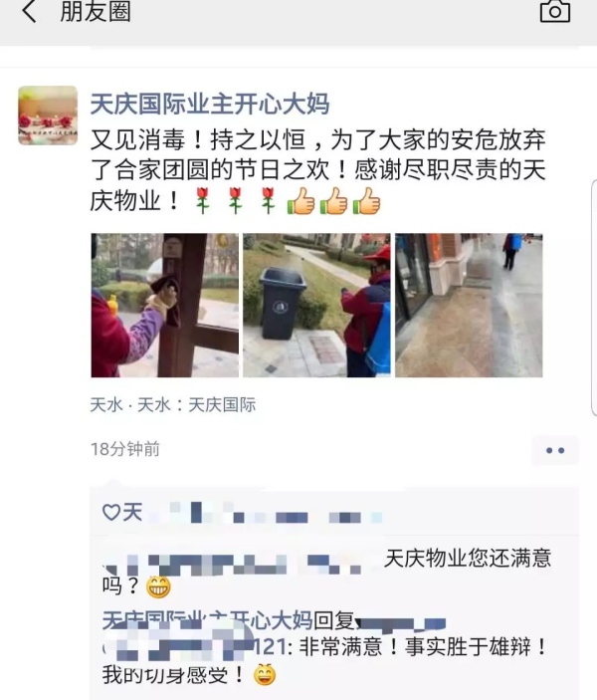The height and width of the screenshot is (700, 597).
Task: Tap the back arrow beside 朋友圈
Action: coord(29,12)
